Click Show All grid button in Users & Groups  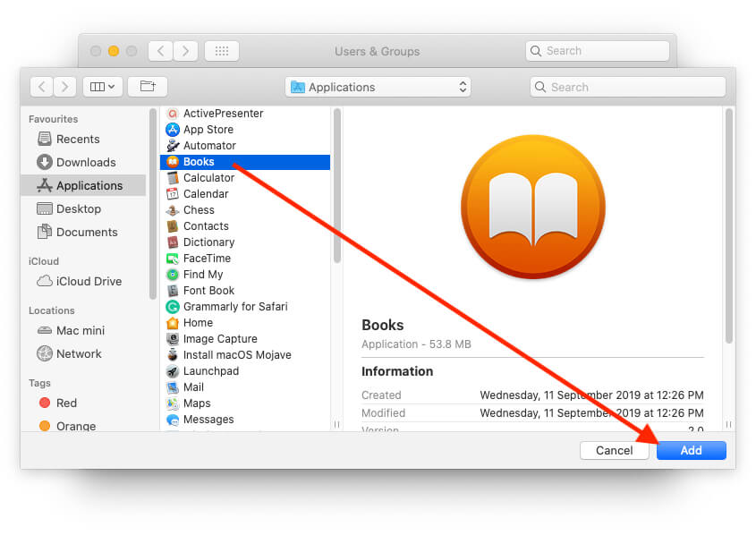[x=222, y=51]
